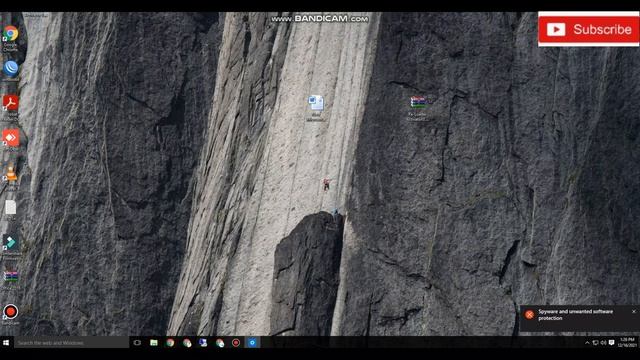Open network status tray icon
This screenshot has height=360, width=640.
pos(596,342)
